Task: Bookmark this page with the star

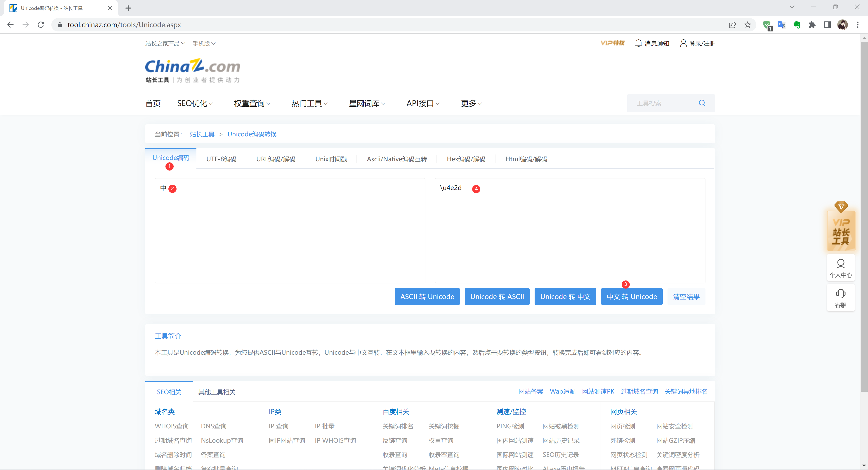Action: 747,25
